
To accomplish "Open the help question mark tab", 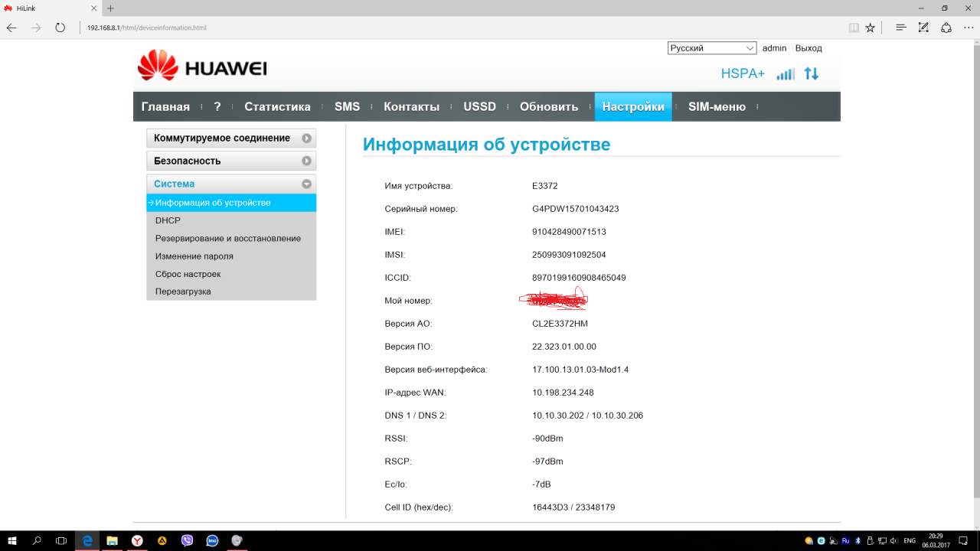I will tap(217, 107).
